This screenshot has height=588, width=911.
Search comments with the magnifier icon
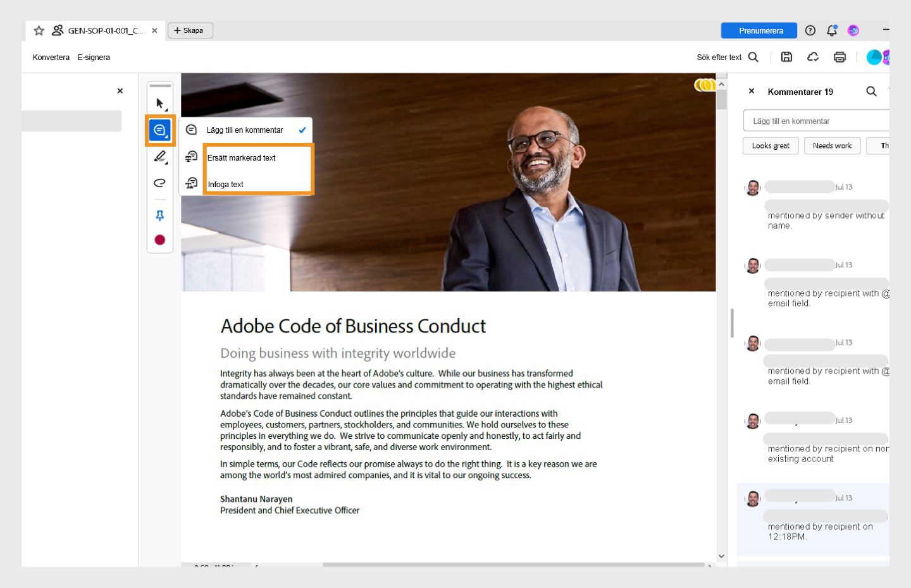point(871,92)
